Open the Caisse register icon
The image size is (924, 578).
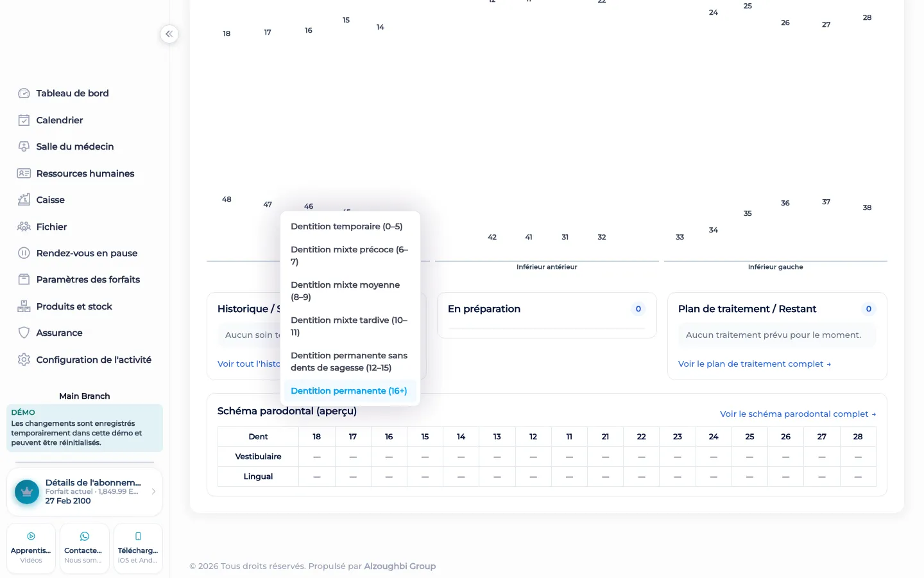click(24, 200)
